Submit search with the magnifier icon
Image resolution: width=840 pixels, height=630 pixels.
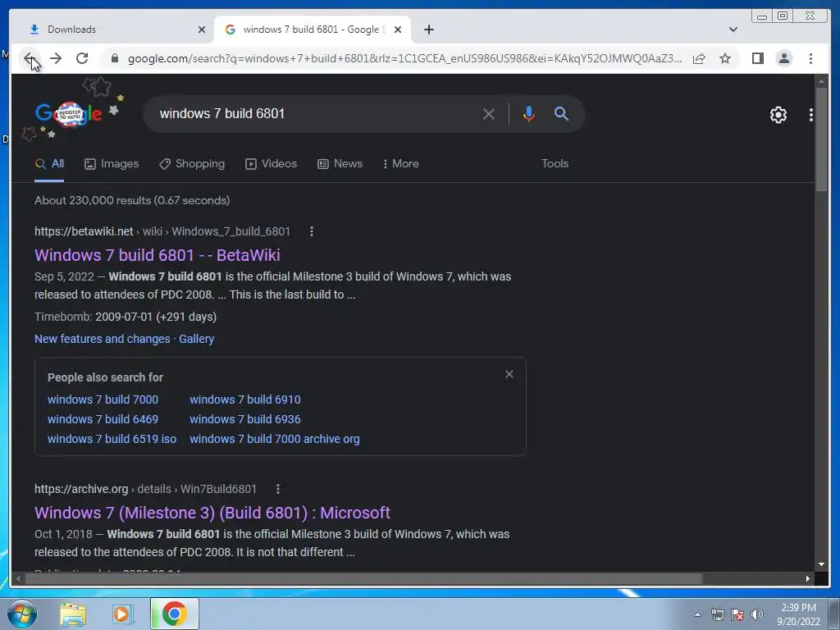[561, 113]
